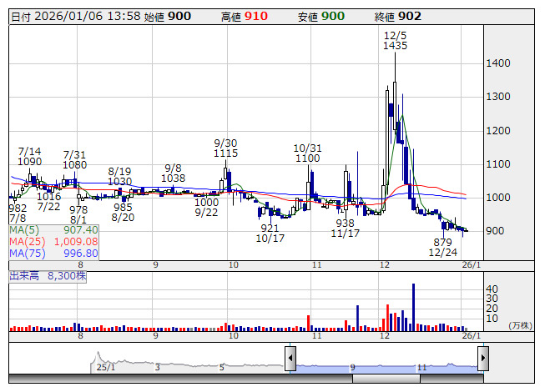Screen dimensions: 545x392
Task: Select the MA(5) 907.40 legend entry
Action: tap(54, 229)
